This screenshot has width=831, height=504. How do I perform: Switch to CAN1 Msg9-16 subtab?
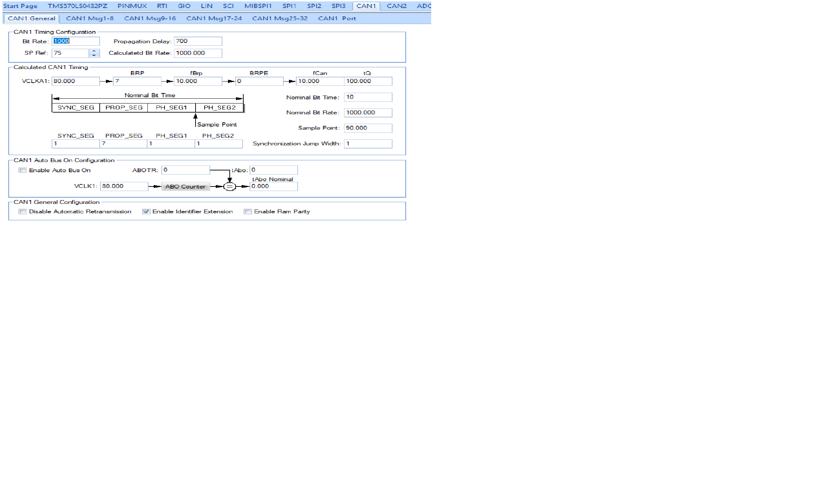click(150, 18)
